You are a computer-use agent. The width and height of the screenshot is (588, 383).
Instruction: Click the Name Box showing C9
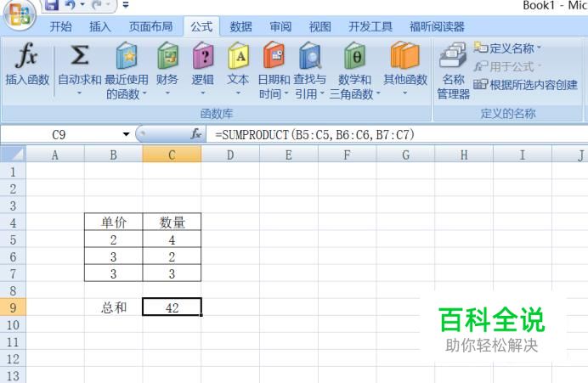point(60,134)
